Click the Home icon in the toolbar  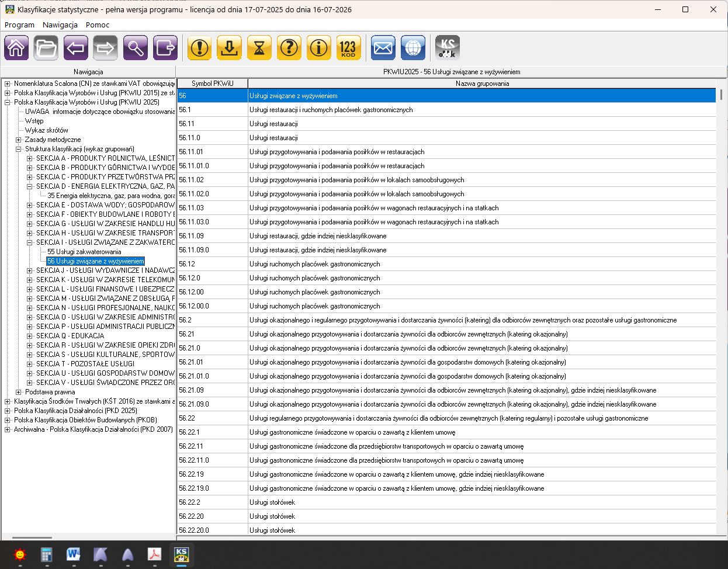click(x=16, y=48)
